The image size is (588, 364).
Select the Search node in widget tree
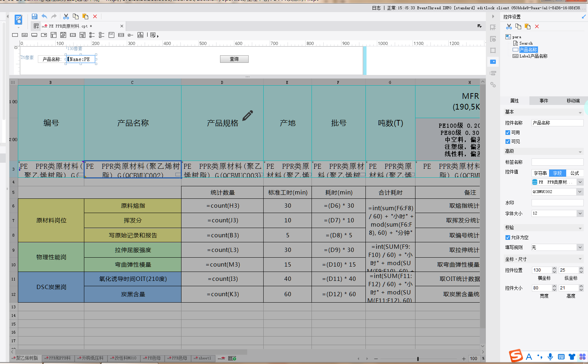coord(526,43)
